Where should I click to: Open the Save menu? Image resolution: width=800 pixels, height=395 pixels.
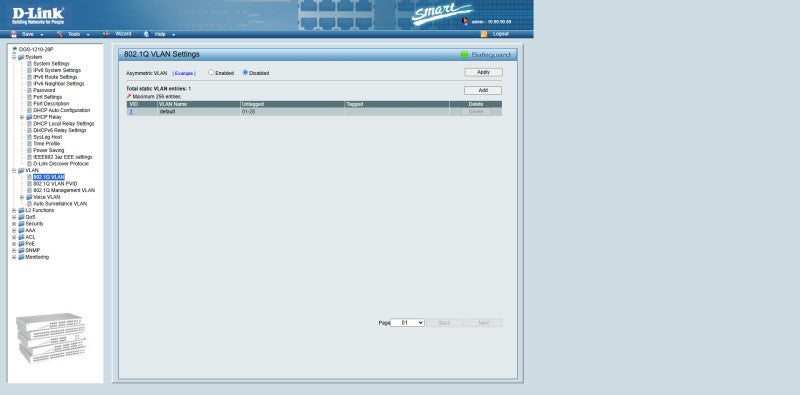click(x=28, y=34)
